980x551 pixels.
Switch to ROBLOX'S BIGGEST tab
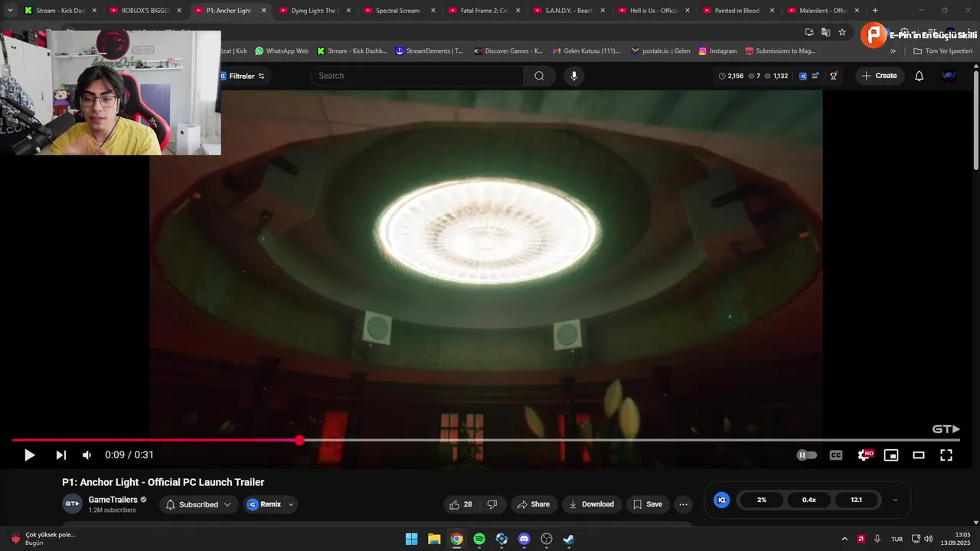click(145, 11)
